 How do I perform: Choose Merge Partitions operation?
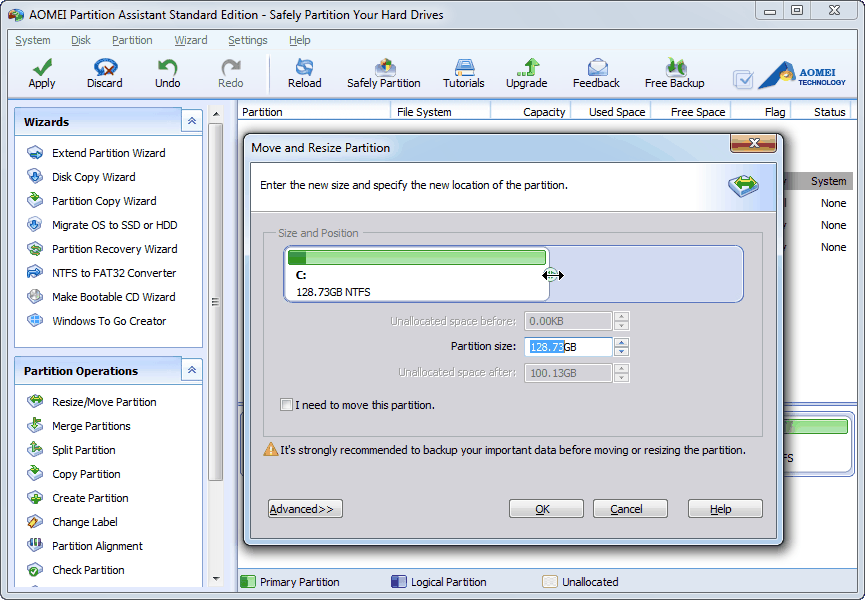92,426
